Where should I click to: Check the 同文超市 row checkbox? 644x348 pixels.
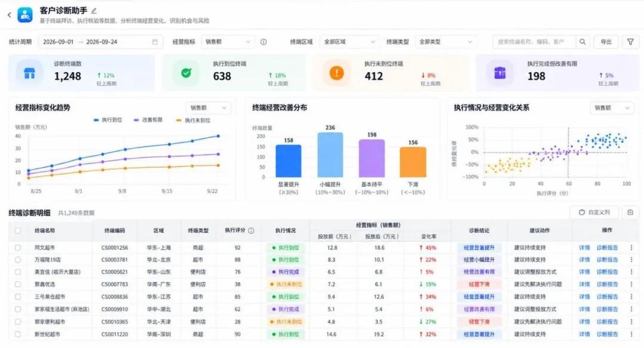[x=18, y=248]
